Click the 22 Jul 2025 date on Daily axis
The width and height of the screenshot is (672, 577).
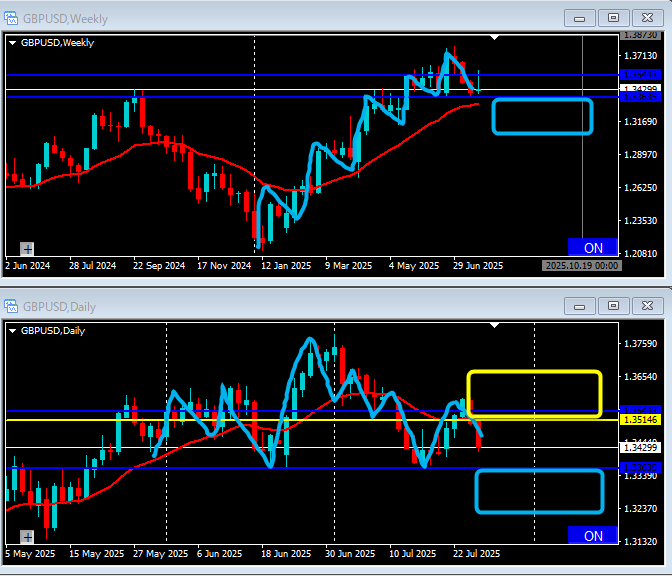(x=477, y=554)
